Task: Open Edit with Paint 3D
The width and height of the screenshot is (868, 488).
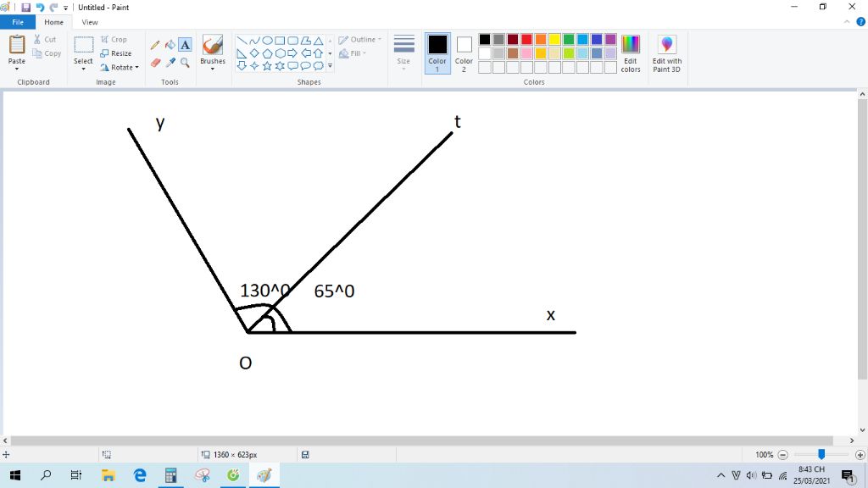Action: pyautogui.click(x=666, y=53)
